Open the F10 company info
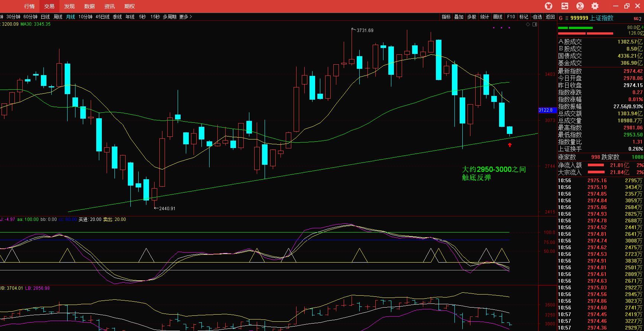The width and height of the screenshot is (644, 331). point(511,17)
